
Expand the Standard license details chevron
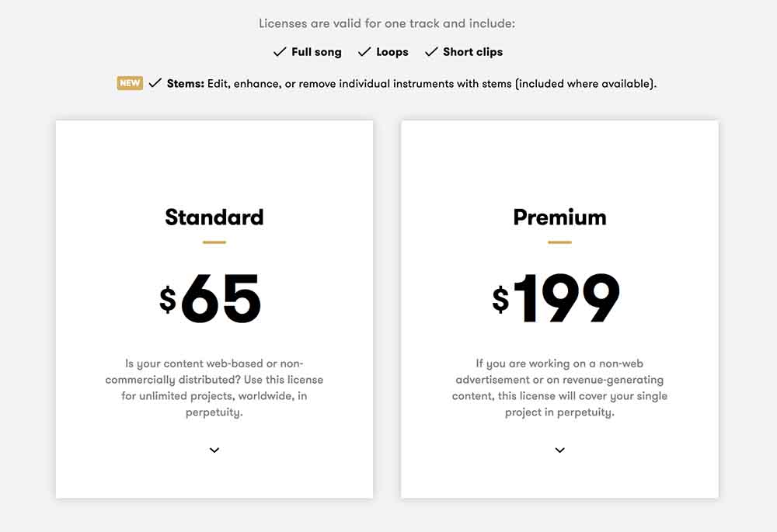pos(214,450)
